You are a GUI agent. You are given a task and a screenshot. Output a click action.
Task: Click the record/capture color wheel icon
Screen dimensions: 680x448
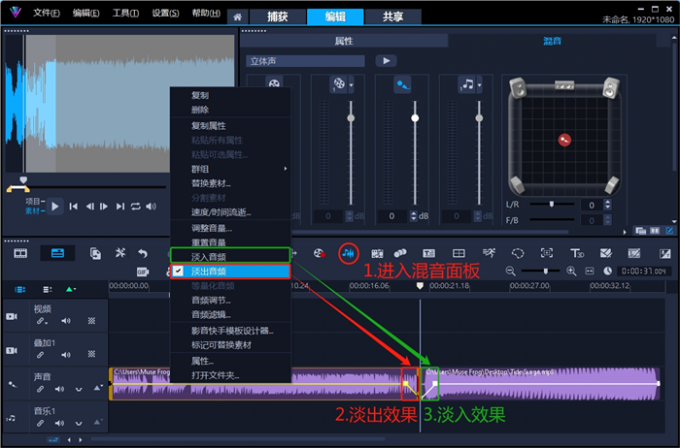tap(319, 253)
